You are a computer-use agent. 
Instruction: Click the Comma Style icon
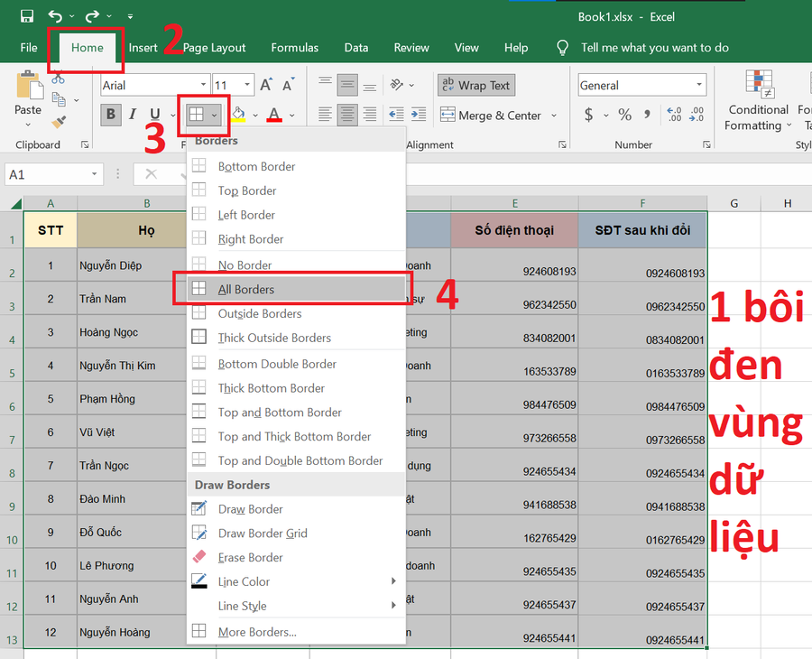click(x=647, y=115)
